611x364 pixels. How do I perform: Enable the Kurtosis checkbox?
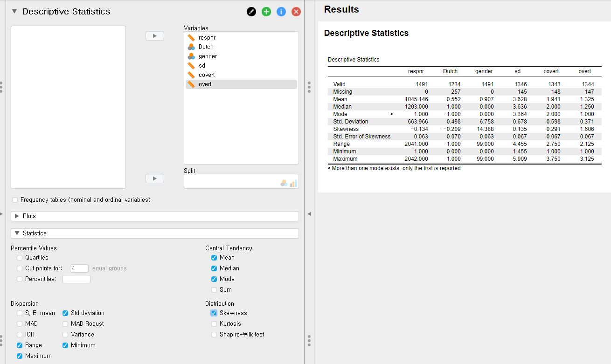click(214, 324)
